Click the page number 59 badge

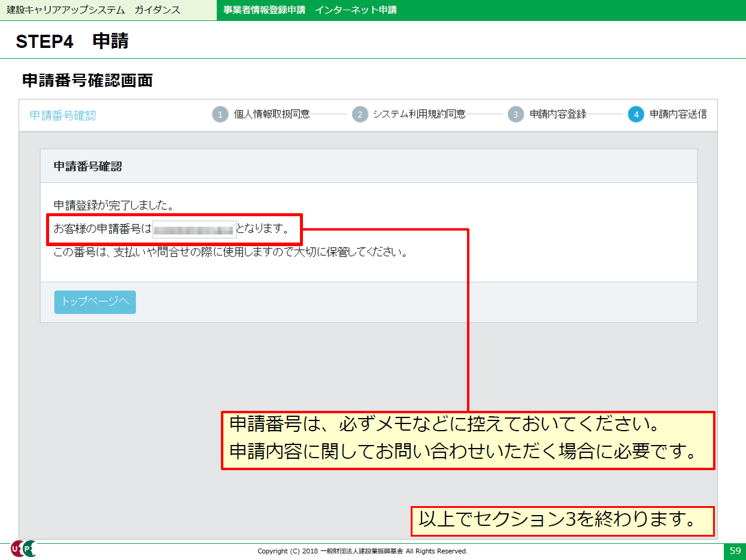click(735, 551)
